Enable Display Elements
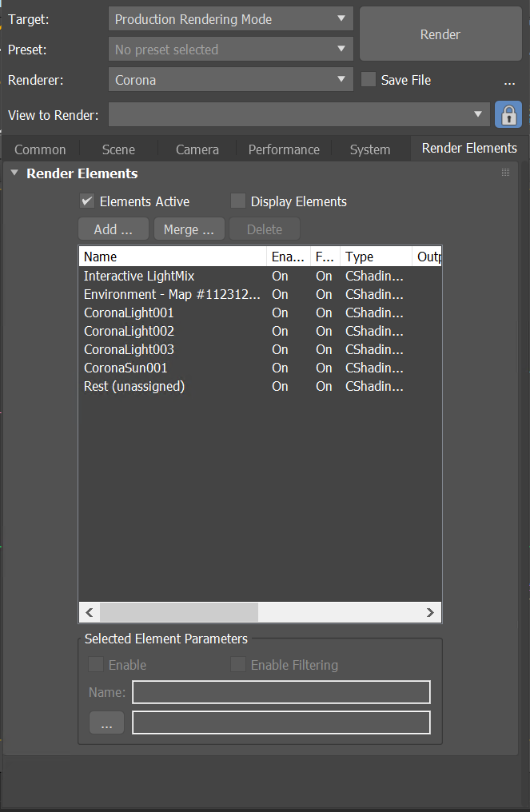 click(x=237, y=201)
